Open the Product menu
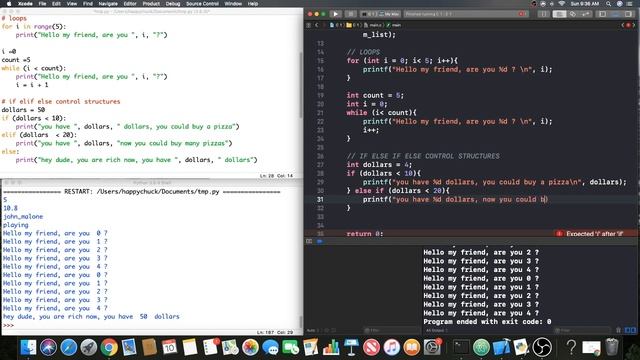The width and height of the screenshot is (640, 360). coord(151,4)
